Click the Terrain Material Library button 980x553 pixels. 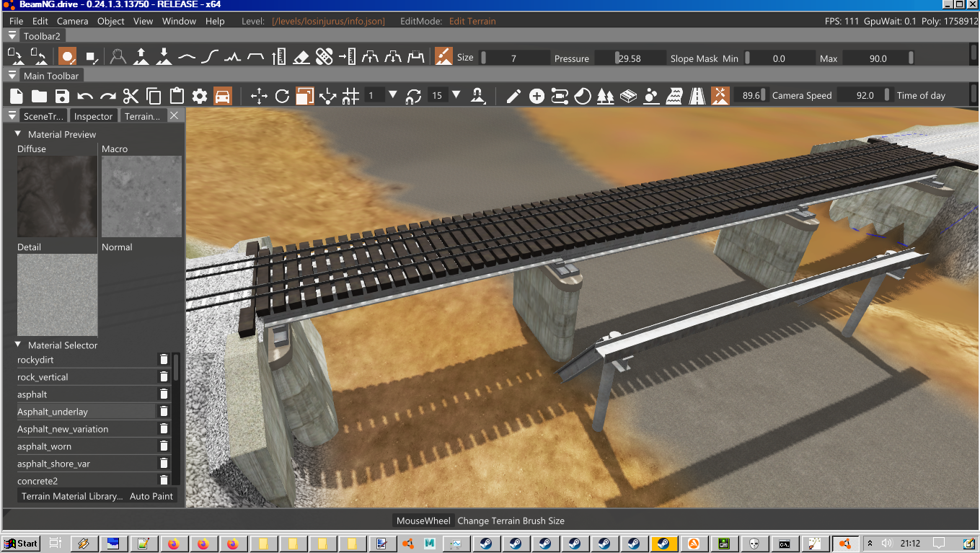pyautogui.click(x=72, y=496)
